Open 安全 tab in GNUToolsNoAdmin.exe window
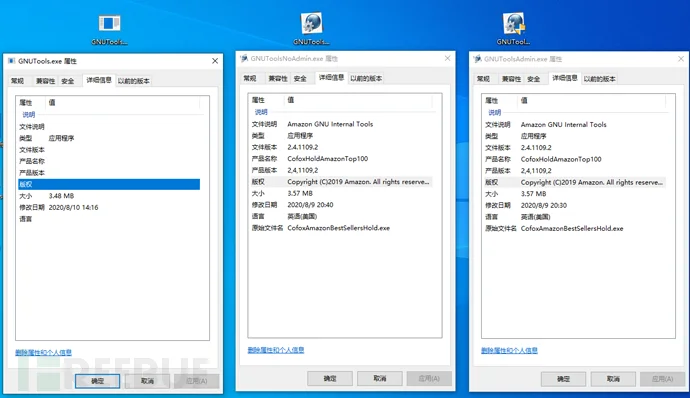Viewport: 690px width, 398px height. (x=300, y=78)
